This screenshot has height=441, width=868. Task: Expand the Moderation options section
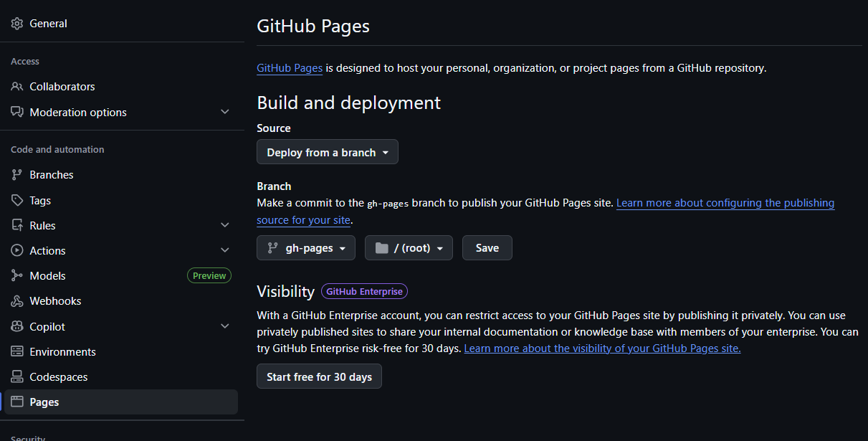[224, 113]
